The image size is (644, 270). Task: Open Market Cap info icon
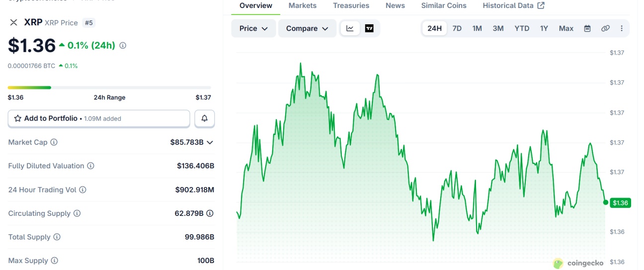tap(54, 142)
